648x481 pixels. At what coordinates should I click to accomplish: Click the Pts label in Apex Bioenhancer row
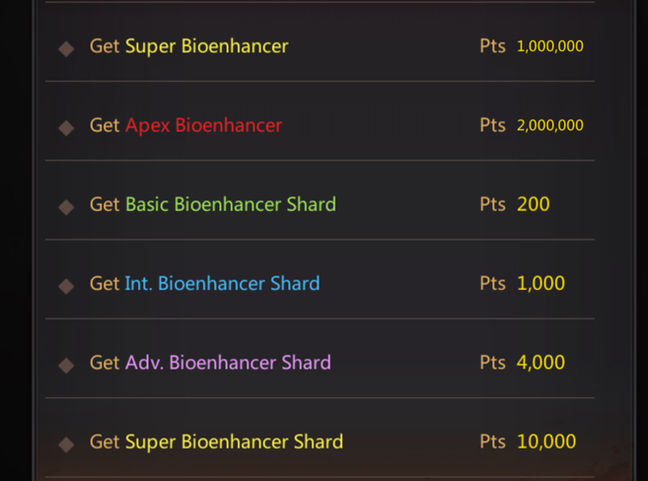click(492, 125)
